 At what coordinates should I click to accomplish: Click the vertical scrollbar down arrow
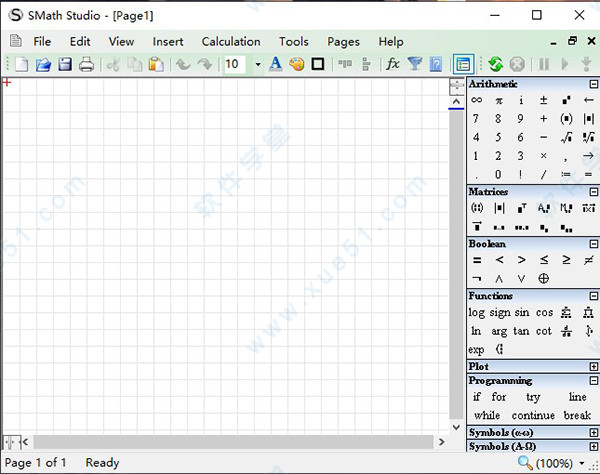click(x=456, y=427)
